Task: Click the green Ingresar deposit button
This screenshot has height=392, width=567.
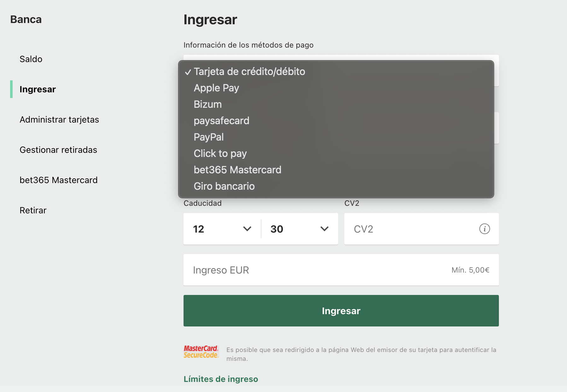Action: point(341,311)
